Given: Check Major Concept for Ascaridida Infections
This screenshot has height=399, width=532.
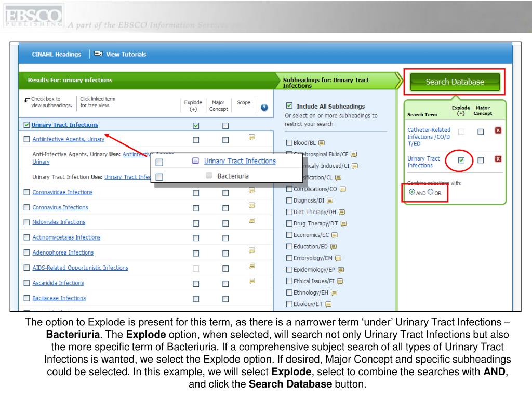Looking at the screenshot, I should [225, 284].
